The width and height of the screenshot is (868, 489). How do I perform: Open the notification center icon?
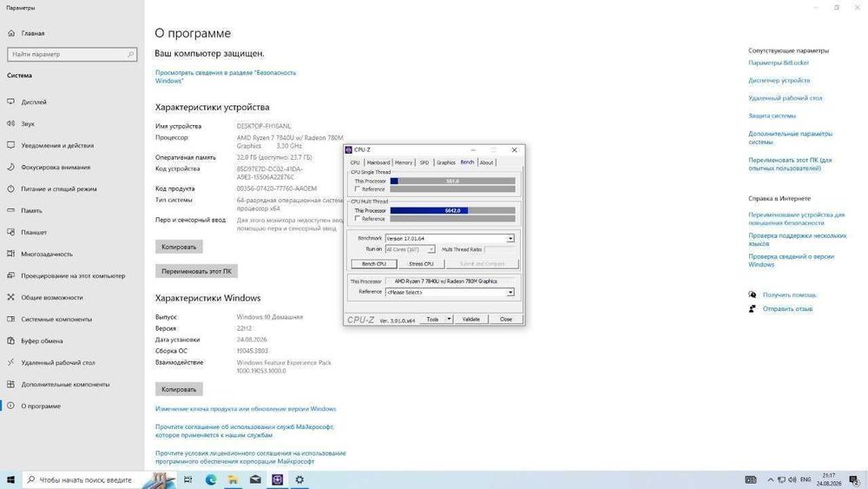[x=854, y=479]
